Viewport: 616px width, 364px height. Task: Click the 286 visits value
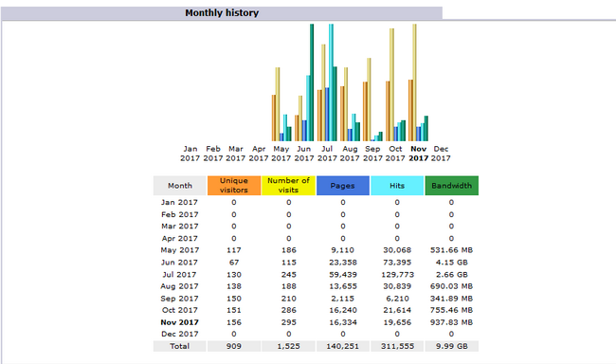coord(288,310)
